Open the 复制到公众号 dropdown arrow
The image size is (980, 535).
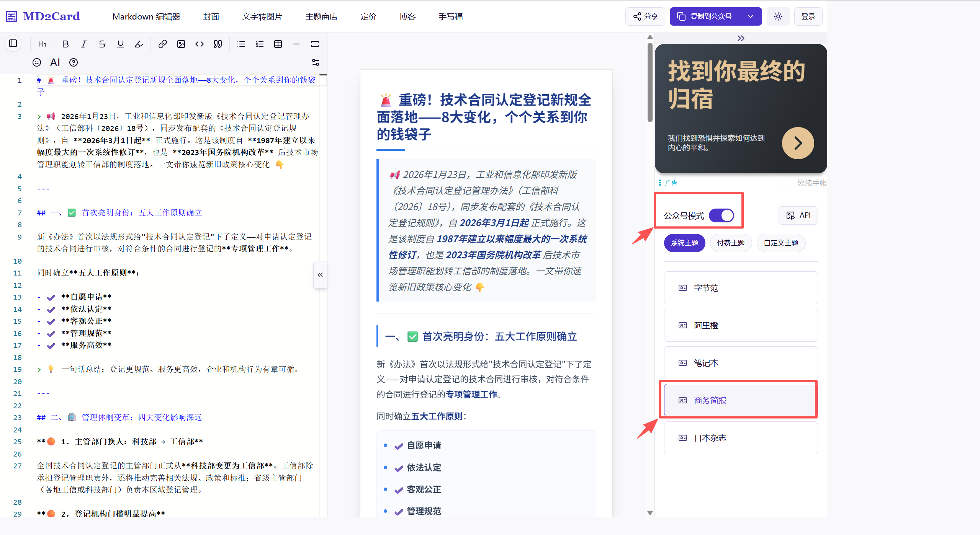click(751, 16)
